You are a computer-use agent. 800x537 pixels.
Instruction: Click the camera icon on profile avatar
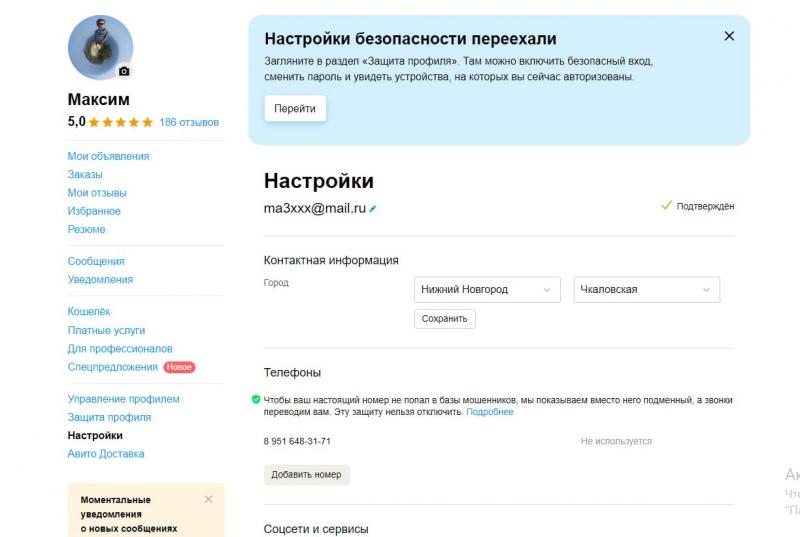124,72
